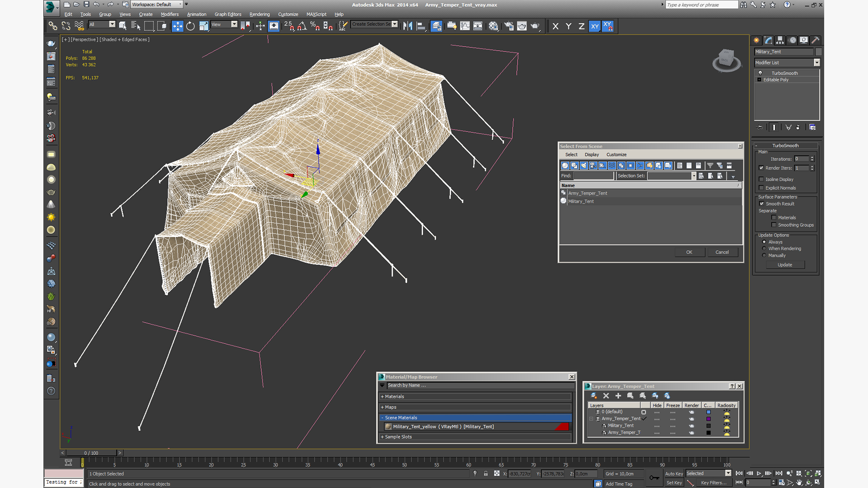Click the Auto Key button
The width and height of the screenshot is (868, 488).
[674, 474]
